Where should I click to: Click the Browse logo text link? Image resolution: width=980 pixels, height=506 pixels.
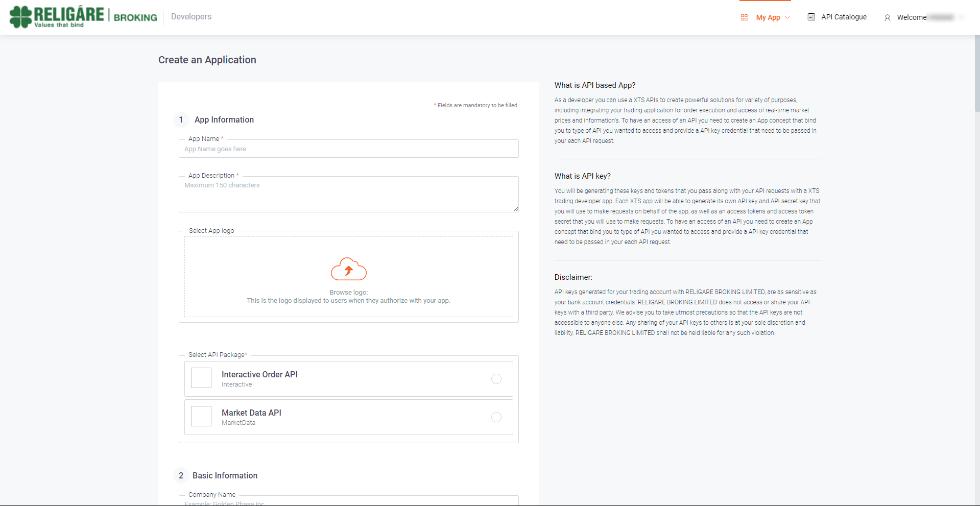pyautogui.click(x=349, y=293)
